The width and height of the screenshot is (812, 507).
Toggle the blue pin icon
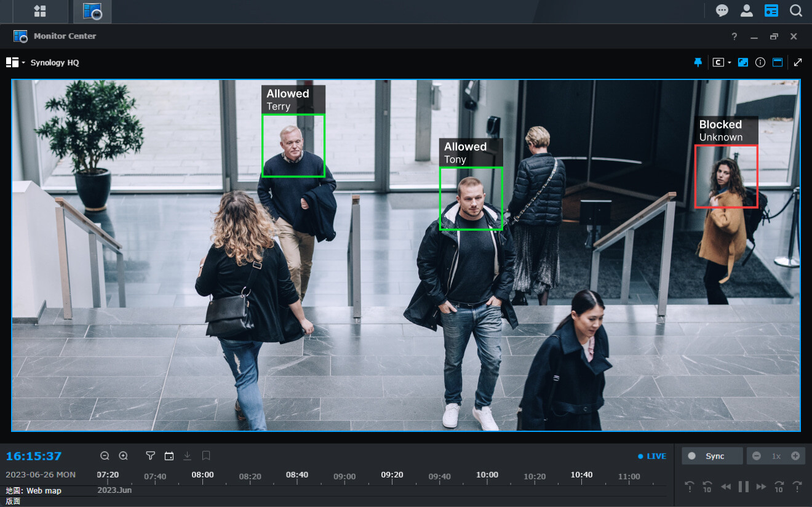pos(698,62)
